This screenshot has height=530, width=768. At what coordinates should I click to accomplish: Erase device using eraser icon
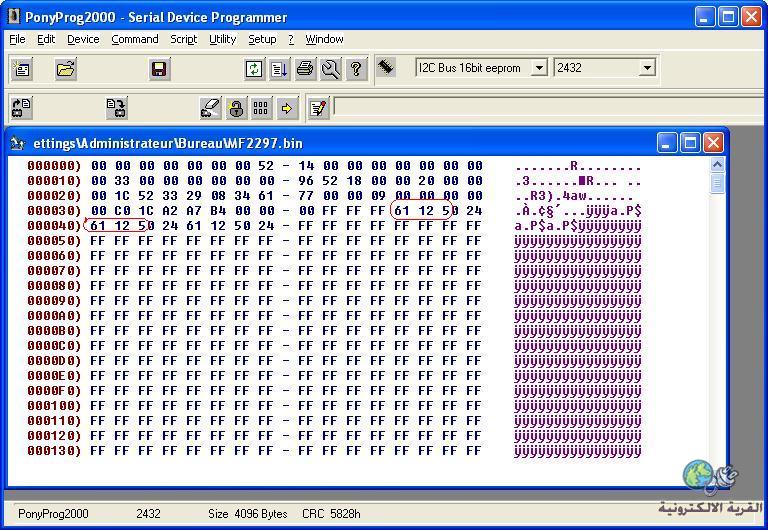coord(211,108)
